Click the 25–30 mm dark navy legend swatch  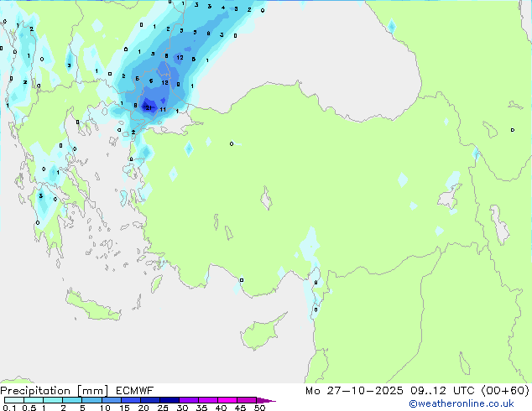click(x=169, y=400)
